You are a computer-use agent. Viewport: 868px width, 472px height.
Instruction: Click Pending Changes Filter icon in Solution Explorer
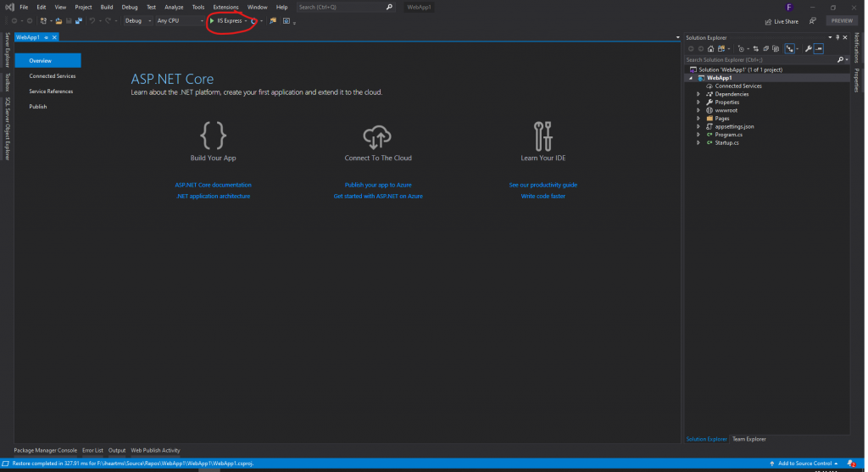pyautogui.click(x=741, y=48)
